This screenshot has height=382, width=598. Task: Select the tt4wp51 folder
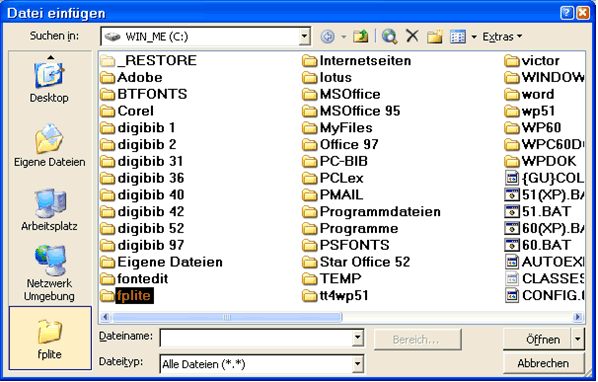point(335,295)
